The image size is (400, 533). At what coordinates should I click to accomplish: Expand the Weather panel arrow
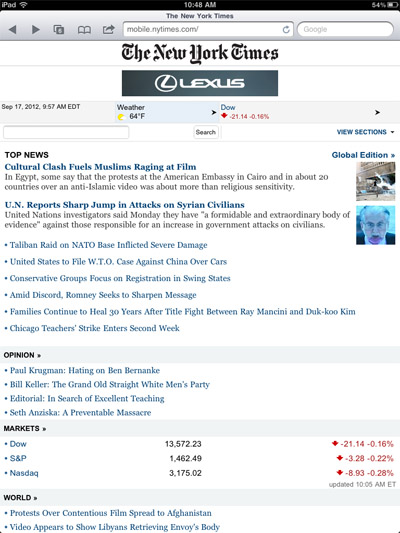[213, 112]
